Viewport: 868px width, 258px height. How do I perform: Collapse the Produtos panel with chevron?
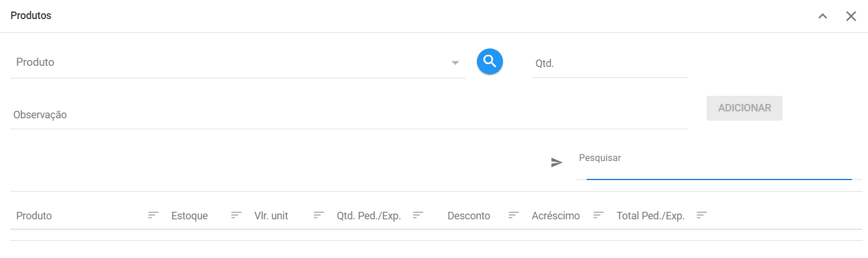pos(823,16)
